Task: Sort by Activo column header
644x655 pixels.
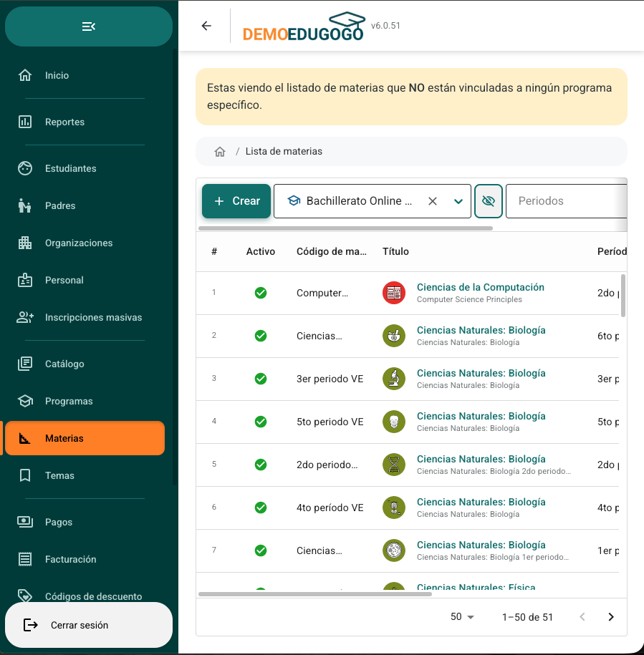Action: (260, 251)
